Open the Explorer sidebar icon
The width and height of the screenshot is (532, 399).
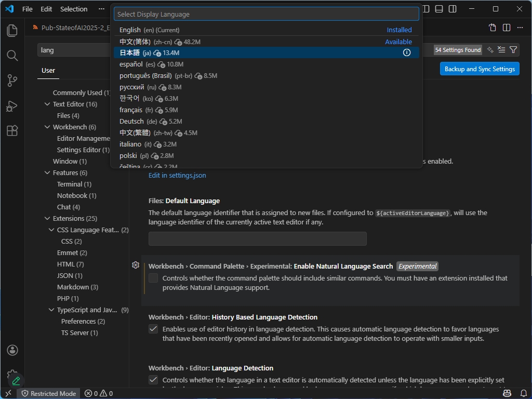click(x=11, y=30)
